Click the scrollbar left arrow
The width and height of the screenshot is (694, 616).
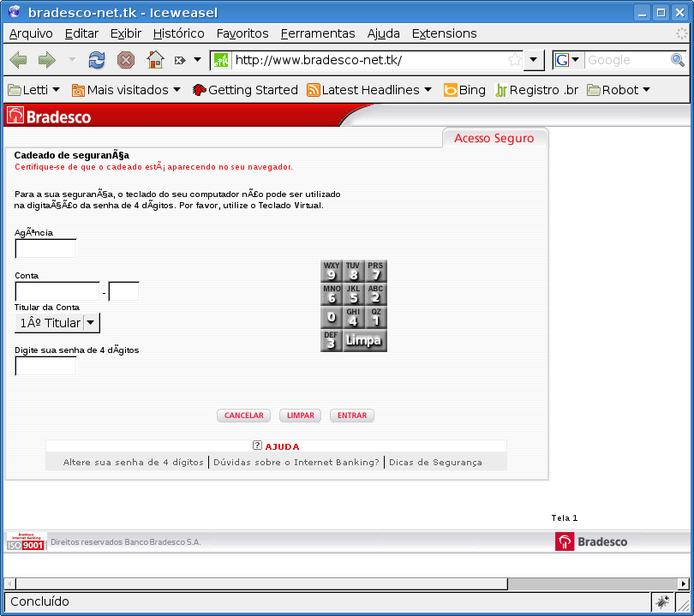tap(10, 583)
